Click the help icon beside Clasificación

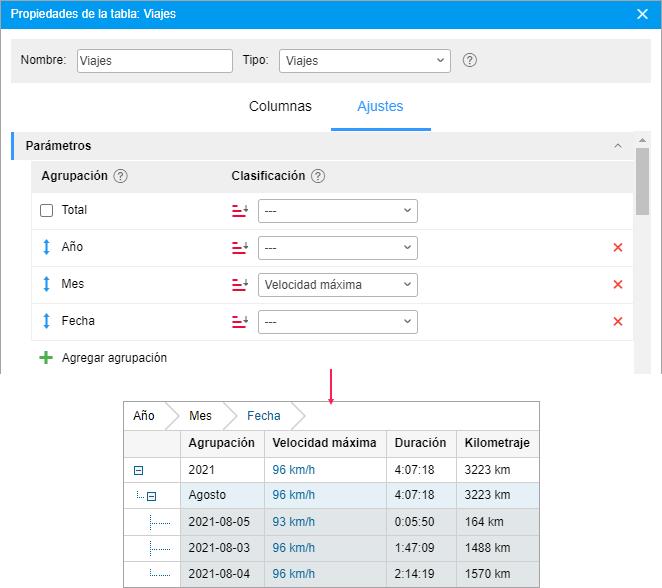tap(318, 176)
